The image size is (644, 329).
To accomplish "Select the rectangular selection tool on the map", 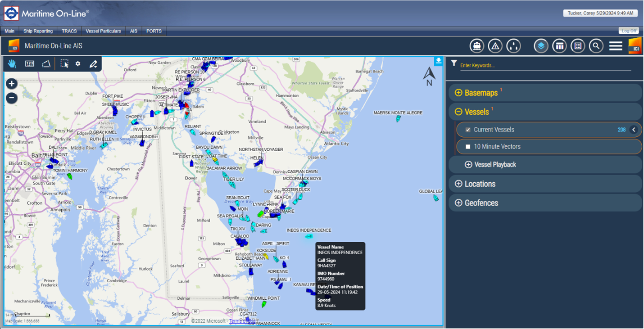I will click(64, 63).
